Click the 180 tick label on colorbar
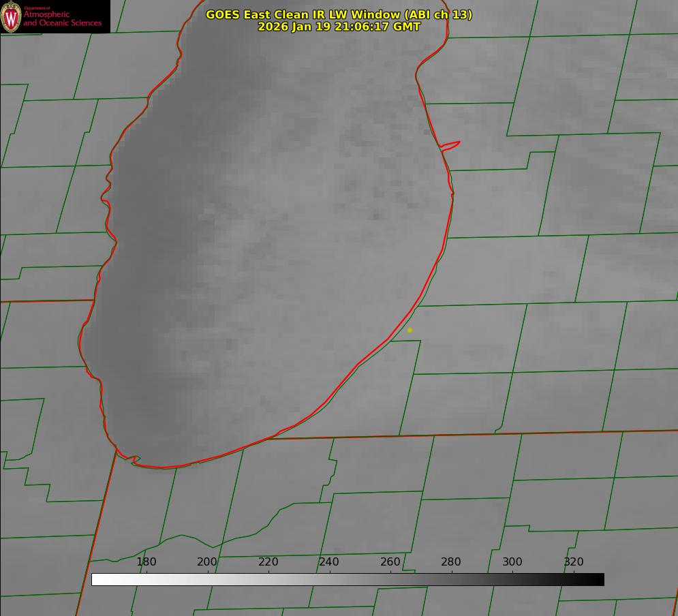The image size is (678, 616). click(x=147, y=561)
